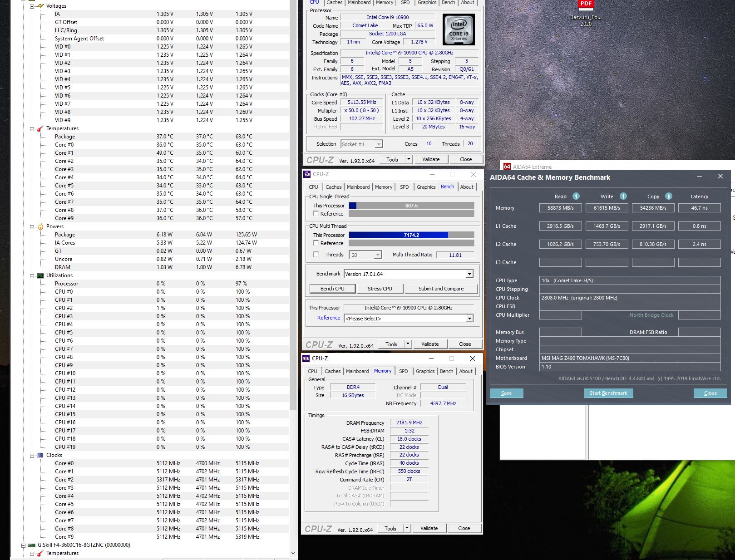Switch to SPD tab in CPU-Z Memory window
This screenshot has width=735, height=560.
point(404,371)
